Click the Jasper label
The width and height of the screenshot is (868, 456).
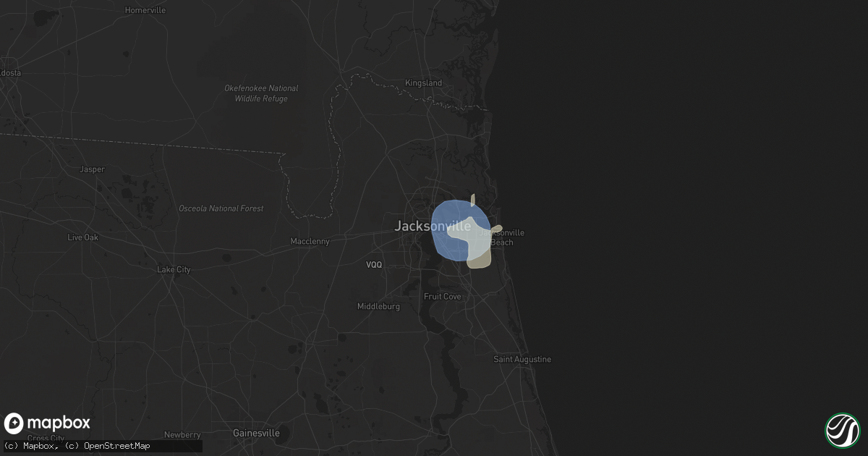coord(92,169)
